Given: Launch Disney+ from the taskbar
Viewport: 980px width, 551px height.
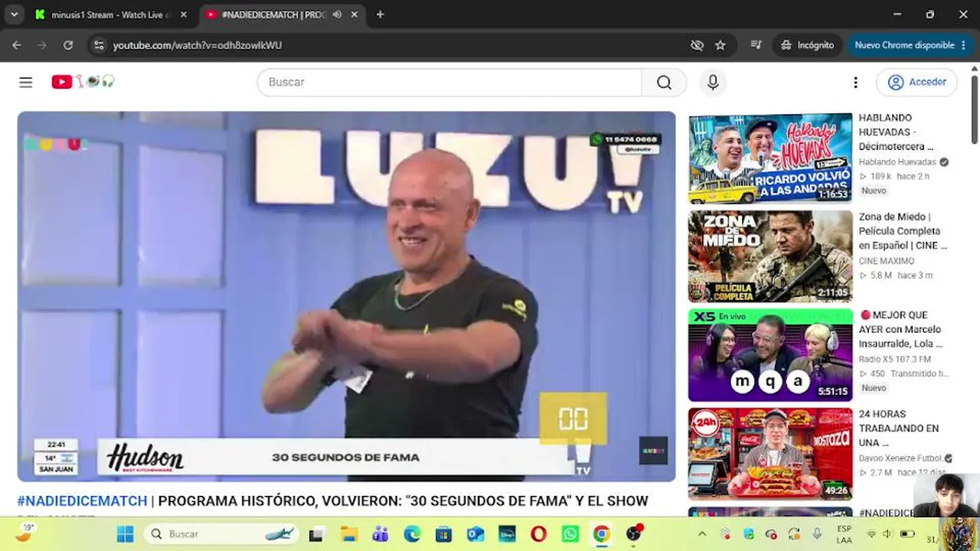Looking at the screenshot, I should 507,534.
